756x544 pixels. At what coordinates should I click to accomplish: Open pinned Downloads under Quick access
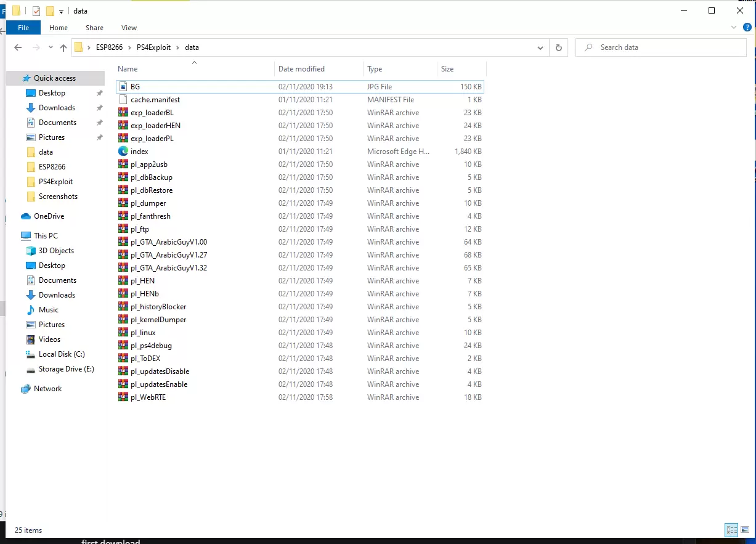[57, 108]
